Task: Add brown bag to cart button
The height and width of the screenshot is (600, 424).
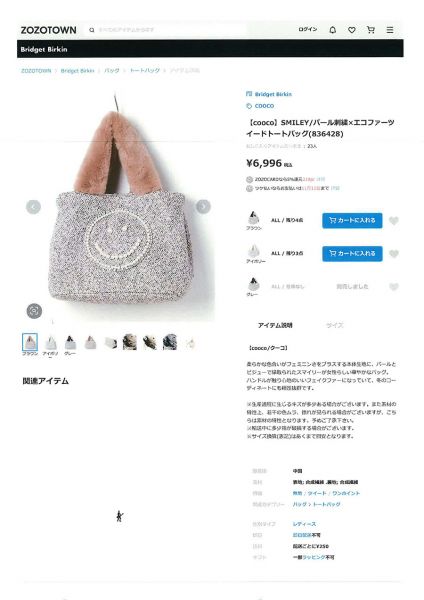Action: pos(352,220)
